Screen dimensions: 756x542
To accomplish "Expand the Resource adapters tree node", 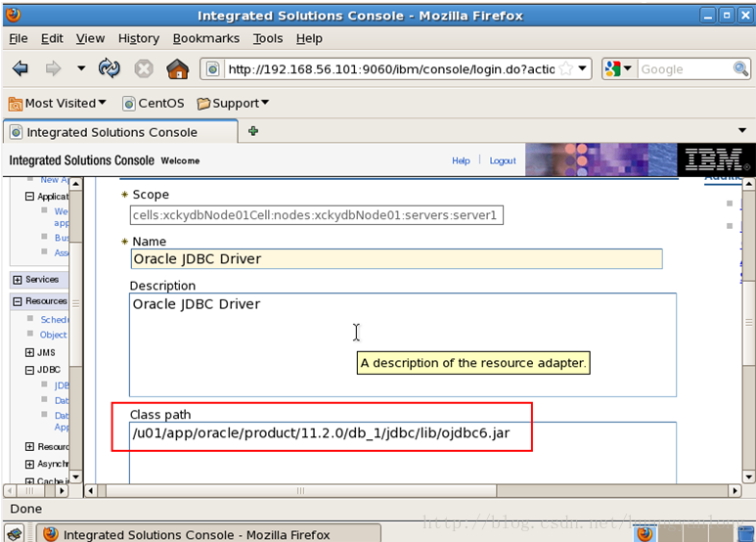I will pyautogui.click(x=29, y=446).
